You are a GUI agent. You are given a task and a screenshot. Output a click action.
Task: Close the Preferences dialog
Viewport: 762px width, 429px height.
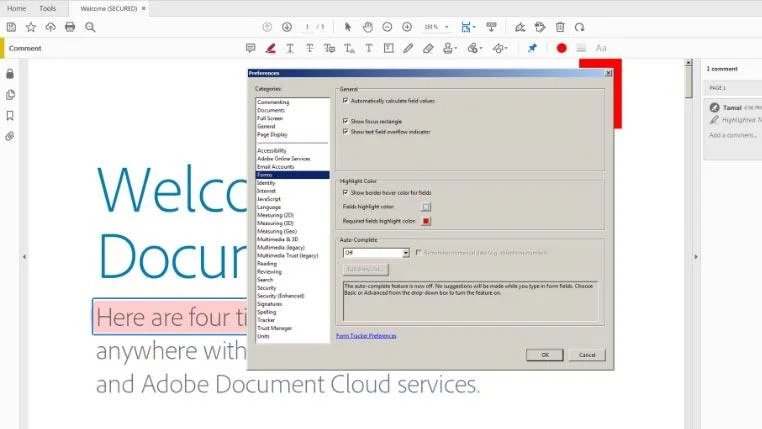608,73
